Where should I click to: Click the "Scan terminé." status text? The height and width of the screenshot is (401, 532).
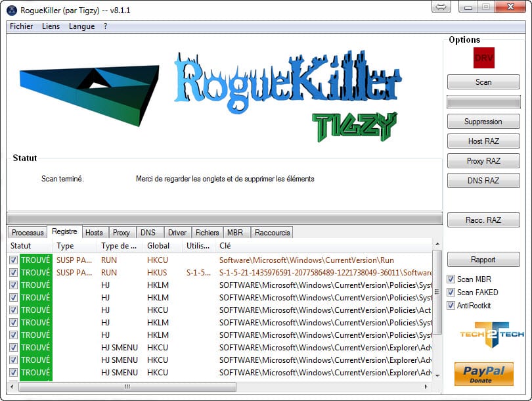tap(62, 179)
